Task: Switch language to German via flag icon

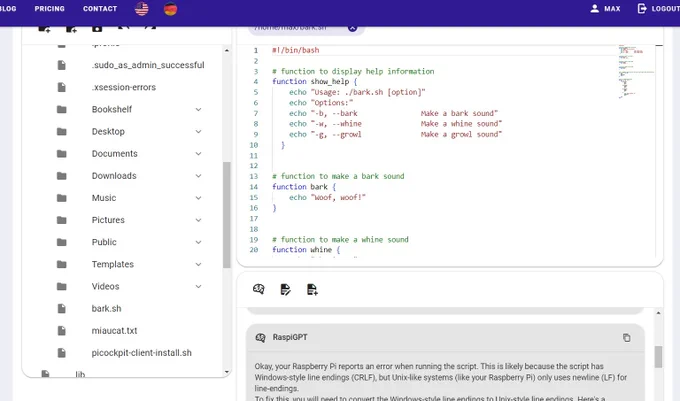Action: click(x=170, y=9)
